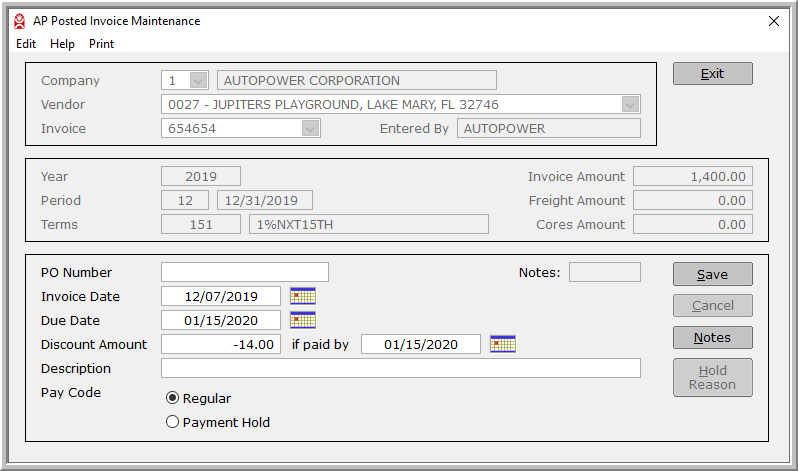Screen dimensions: 798x471
Task: Click the Exit button
Action: point(712,74)
